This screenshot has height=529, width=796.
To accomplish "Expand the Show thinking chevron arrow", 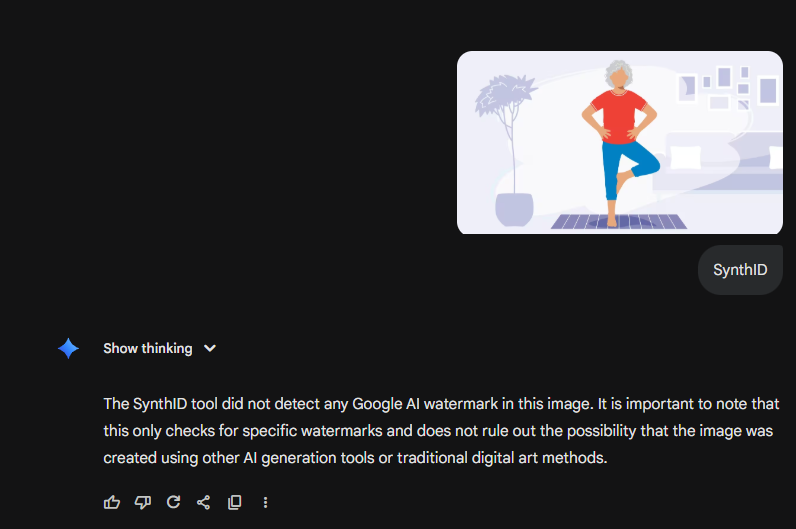I will pos(210,348).
